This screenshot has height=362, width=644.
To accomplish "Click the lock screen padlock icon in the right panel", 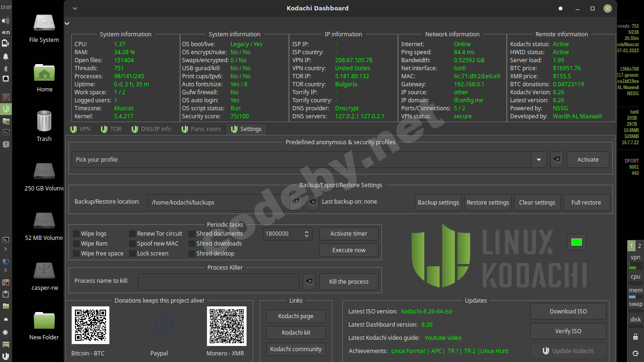I will click(636, 337).
